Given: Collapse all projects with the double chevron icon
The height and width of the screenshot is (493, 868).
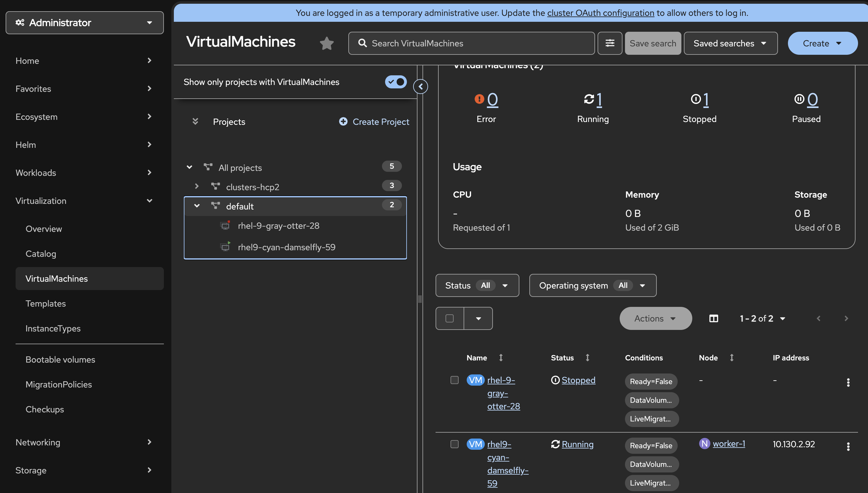Looking at the screenshot, I should (x=195, y=122).
